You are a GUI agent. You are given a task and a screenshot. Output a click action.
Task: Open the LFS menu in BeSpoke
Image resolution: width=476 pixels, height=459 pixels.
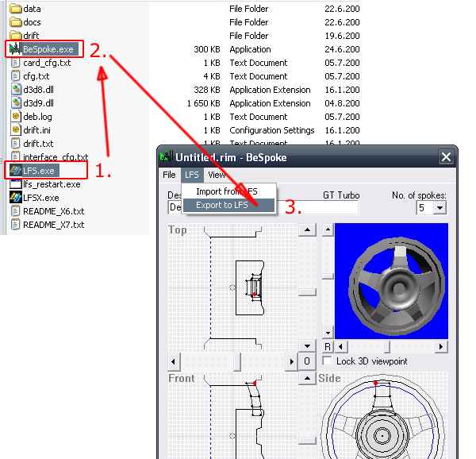[191, 175]
